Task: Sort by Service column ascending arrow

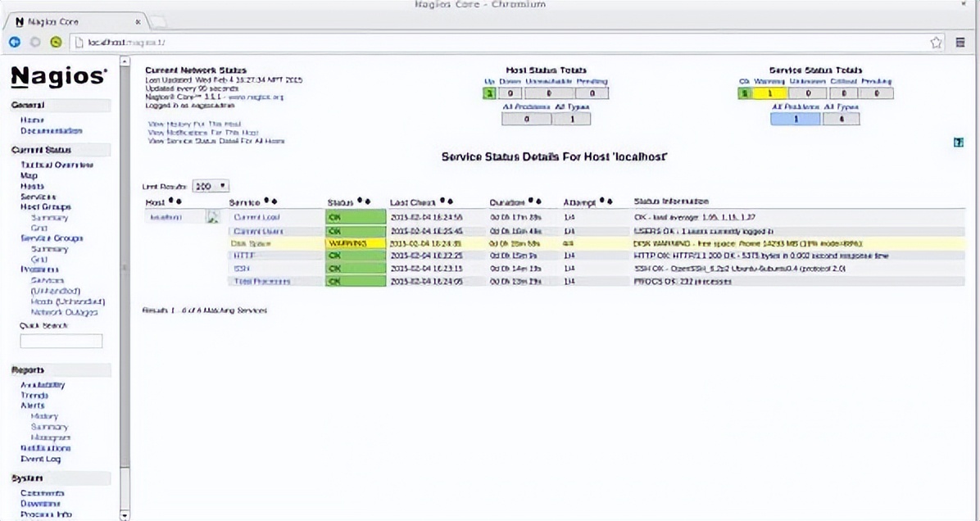Action: point(265,202)
